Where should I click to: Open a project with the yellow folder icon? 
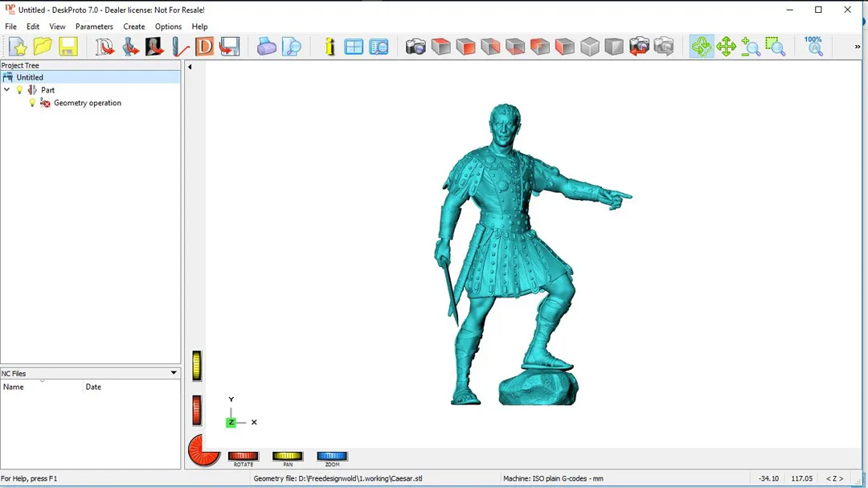43,47
